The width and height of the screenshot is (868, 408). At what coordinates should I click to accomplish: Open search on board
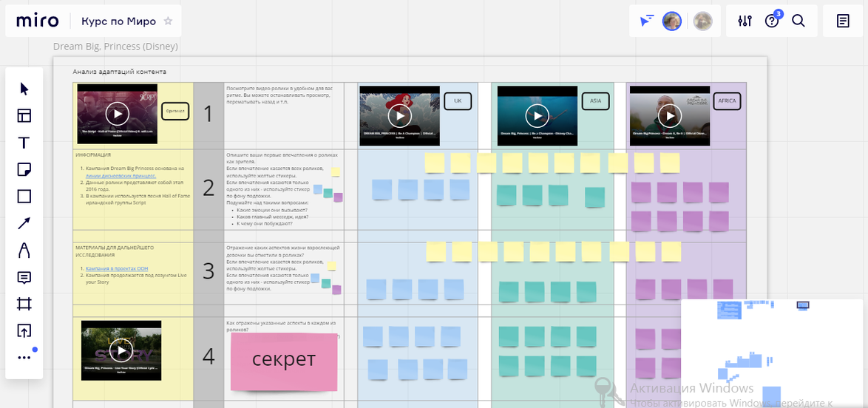click(x=799, y=21)
